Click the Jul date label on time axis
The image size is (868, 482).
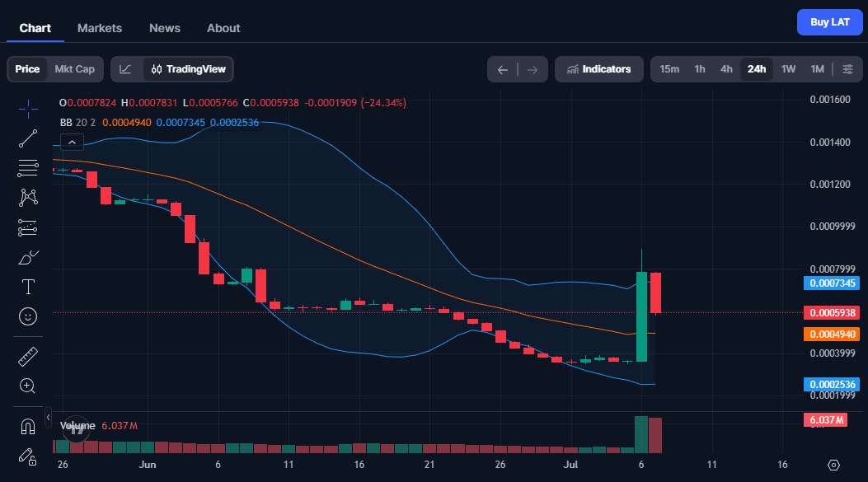(570, 465)
